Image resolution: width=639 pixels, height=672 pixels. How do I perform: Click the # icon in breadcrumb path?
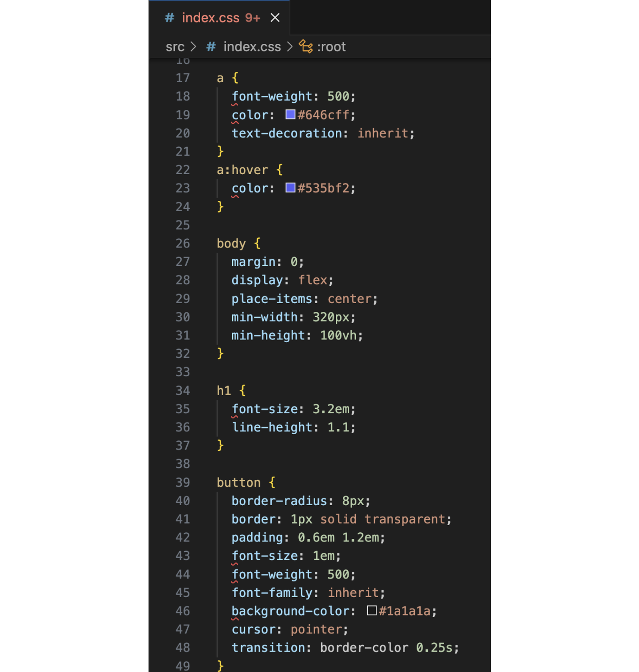211,47
